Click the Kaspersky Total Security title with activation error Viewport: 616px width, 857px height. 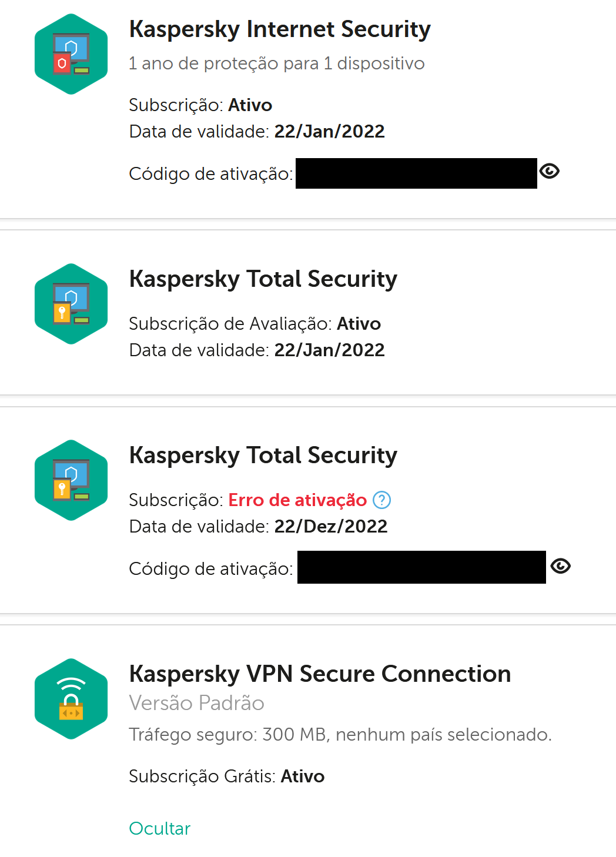pyautogui.click(x=263, y=456)
